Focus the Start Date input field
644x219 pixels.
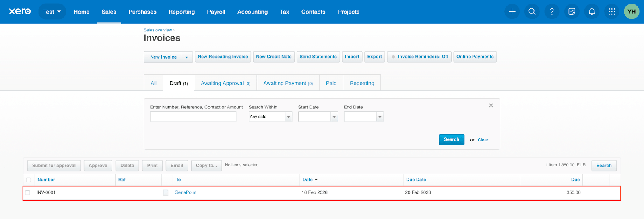point(315,117)
